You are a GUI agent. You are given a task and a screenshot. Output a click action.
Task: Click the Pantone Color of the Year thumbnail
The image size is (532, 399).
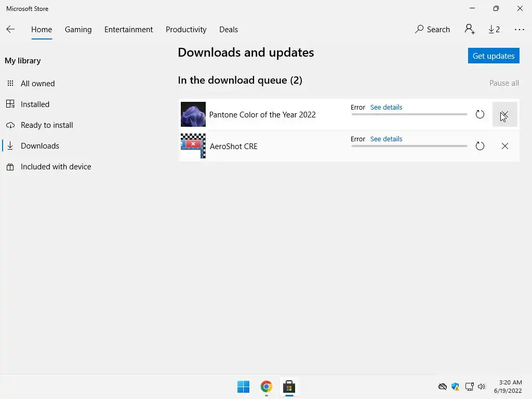(193, 114)
